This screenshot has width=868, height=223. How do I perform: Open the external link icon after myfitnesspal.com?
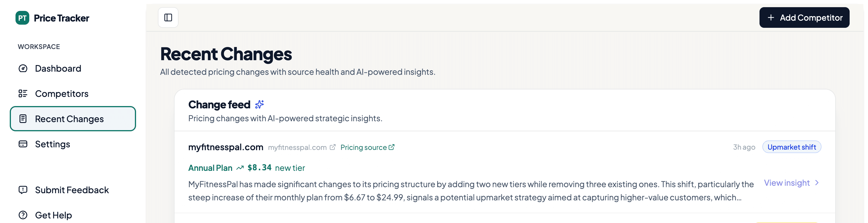333,147
